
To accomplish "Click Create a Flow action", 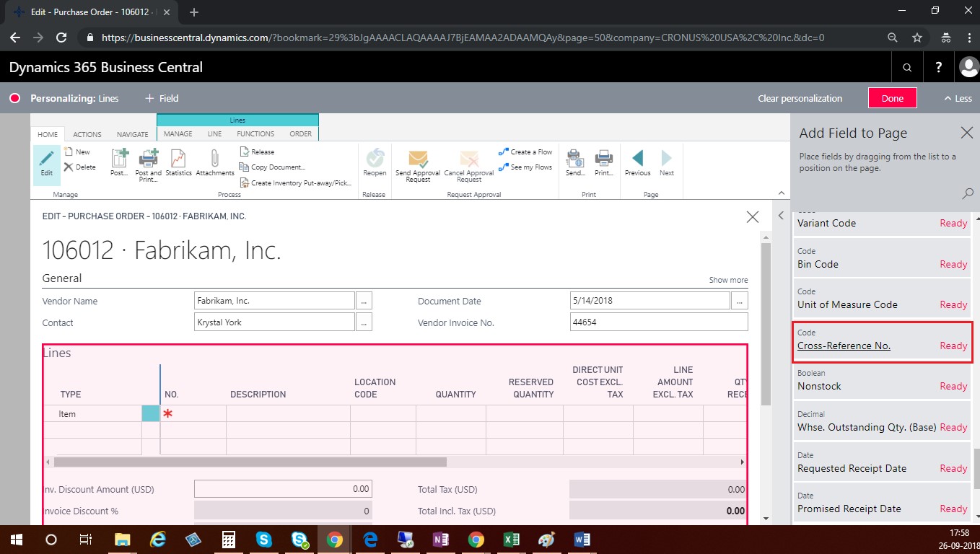I will pos(525,151).
